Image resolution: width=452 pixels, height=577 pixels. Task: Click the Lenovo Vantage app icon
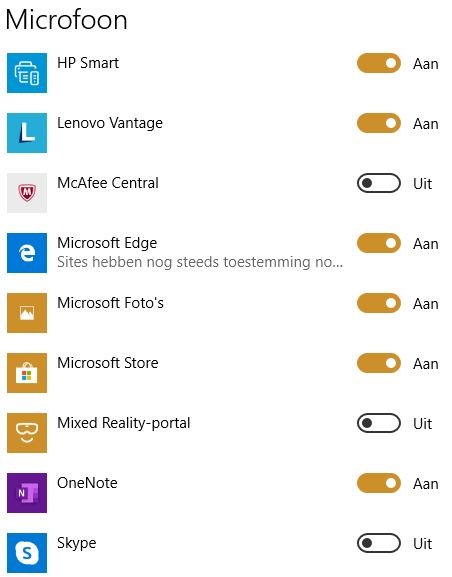(x=27, y=133)
